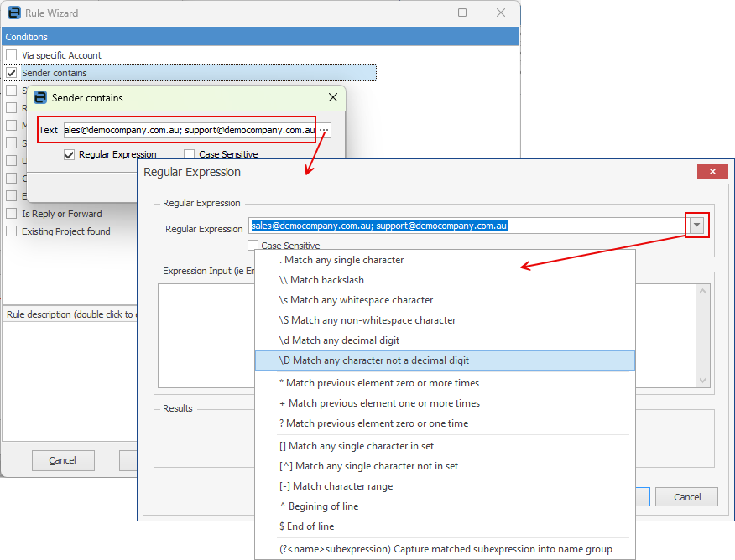Check the Existing Project found condition
This screenshot has height=560, width=735.
point(12,231)
